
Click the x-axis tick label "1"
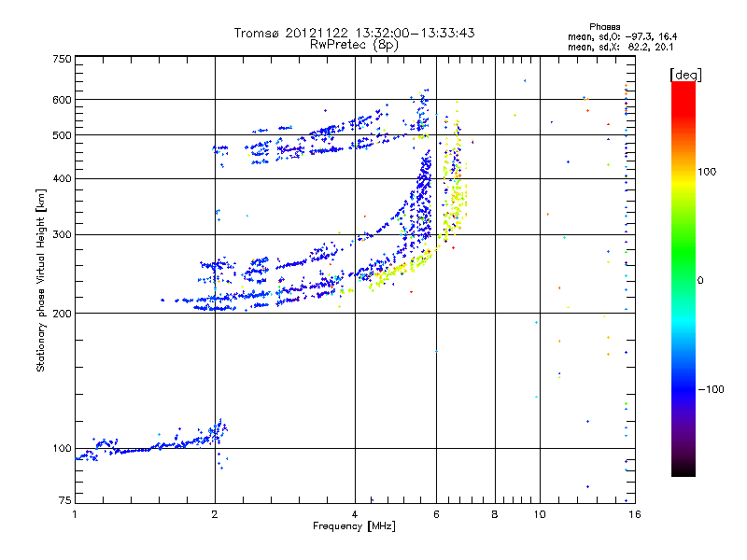pyautogui.click(x=75, y=514)
